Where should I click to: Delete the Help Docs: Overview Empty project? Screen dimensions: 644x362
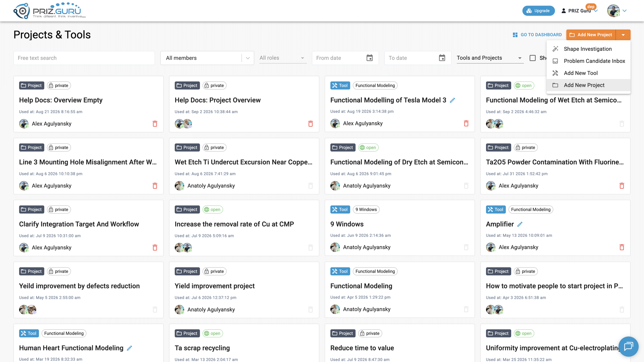point(155,124)
